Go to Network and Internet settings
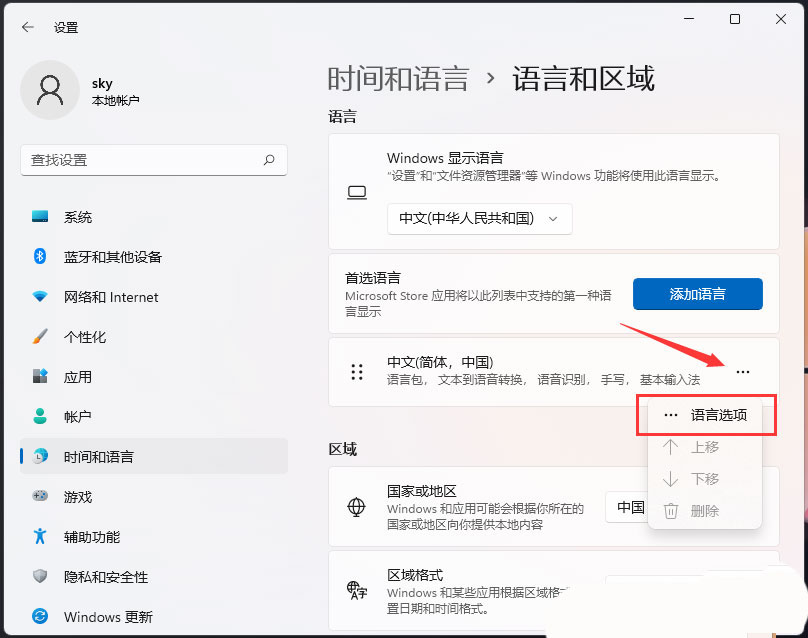This screenshot has height=638, width=808. click(110, 297)
